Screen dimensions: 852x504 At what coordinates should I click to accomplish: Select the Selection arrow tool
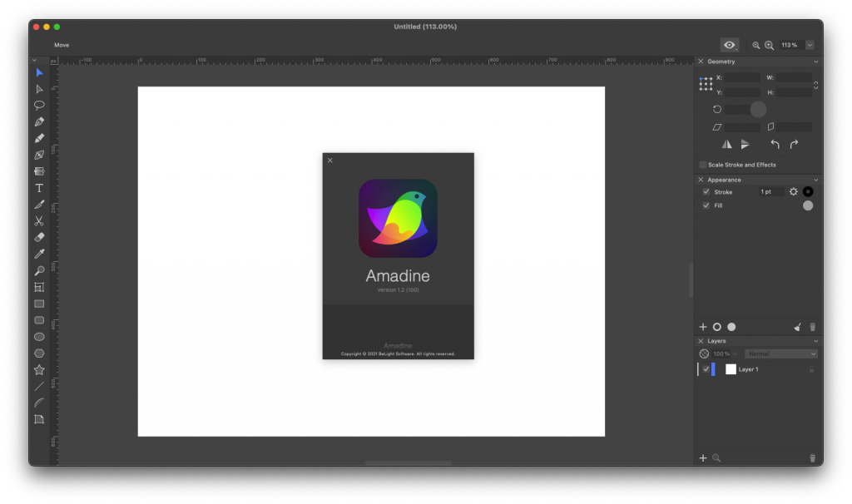39,73
